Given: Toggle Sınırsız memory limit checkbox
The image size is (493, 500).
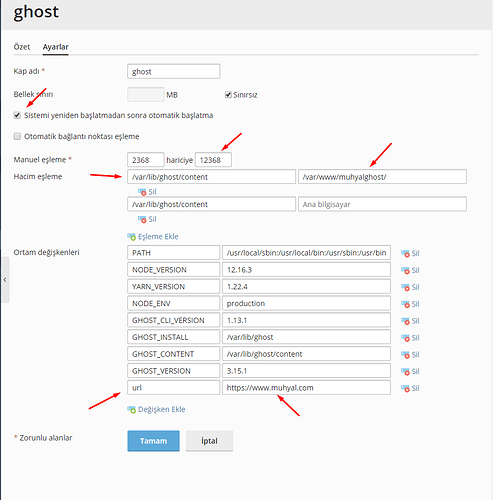Looking at the screenshot, I should coord(228,95).
